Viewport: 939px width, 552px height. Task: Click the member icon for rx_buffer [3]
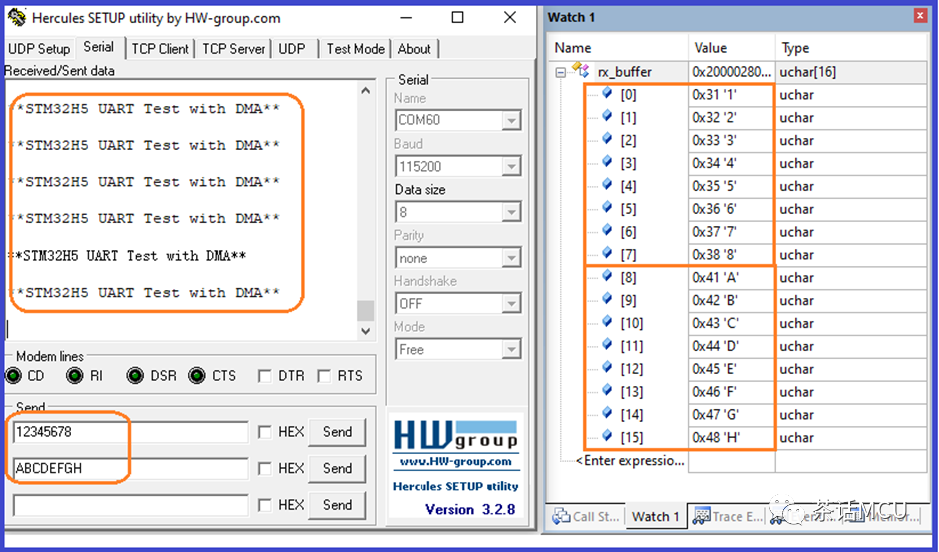607,161
